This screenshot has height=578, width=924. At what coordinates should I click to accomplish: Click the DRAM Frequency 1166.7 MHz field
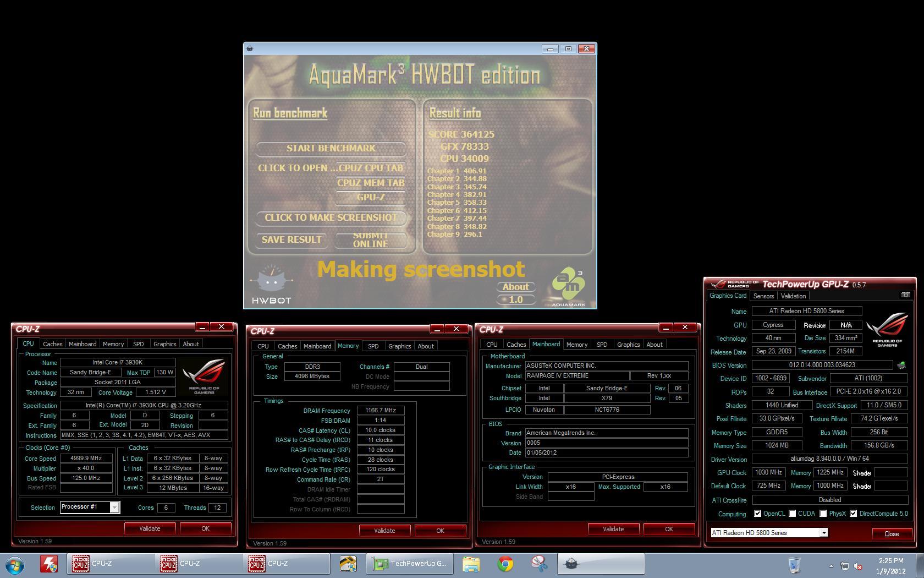(381, 410)
